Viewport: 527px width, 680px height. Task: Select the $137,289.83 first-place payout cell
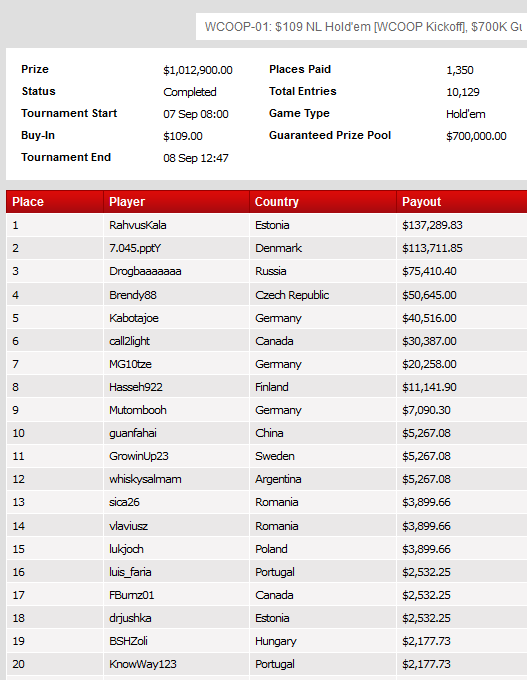pos(462,225)
